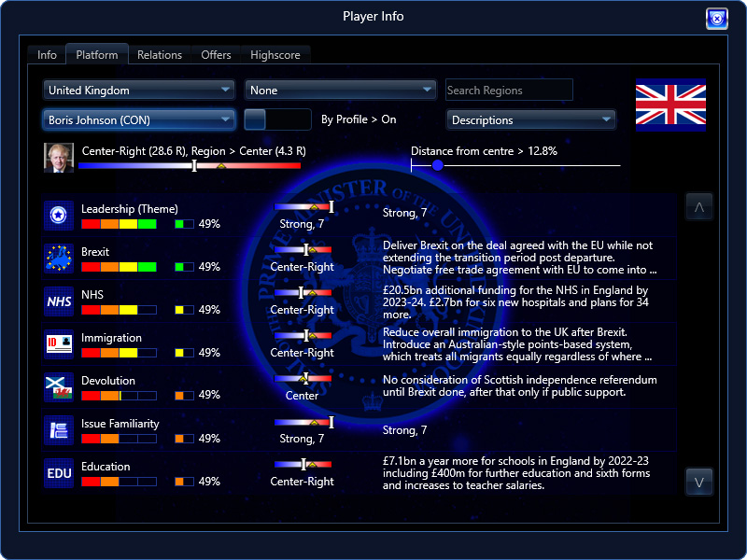The image size is (747, 560).
Task: Click inside the Search Regions field
Action: click(509, 90)
